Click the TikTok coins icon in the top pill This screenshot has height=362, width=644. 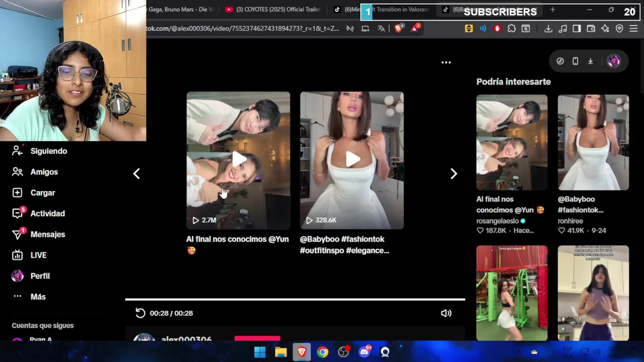pos(560,61)
